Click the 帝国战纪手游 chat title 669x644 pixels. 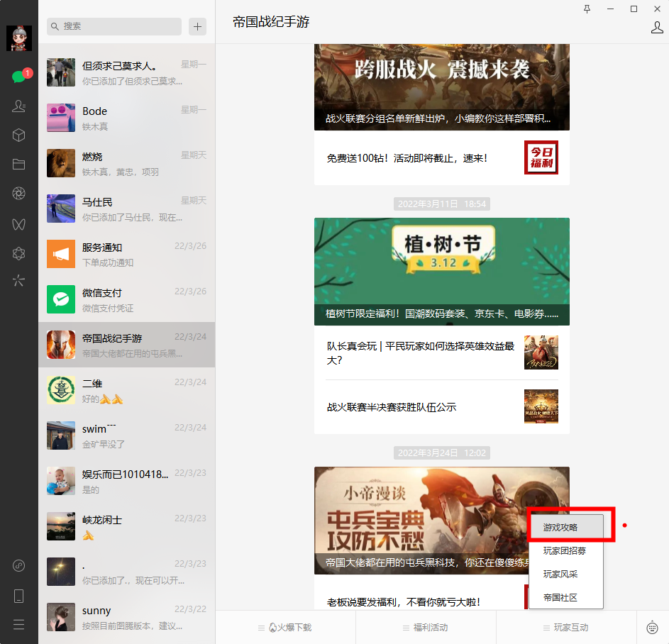271,22
